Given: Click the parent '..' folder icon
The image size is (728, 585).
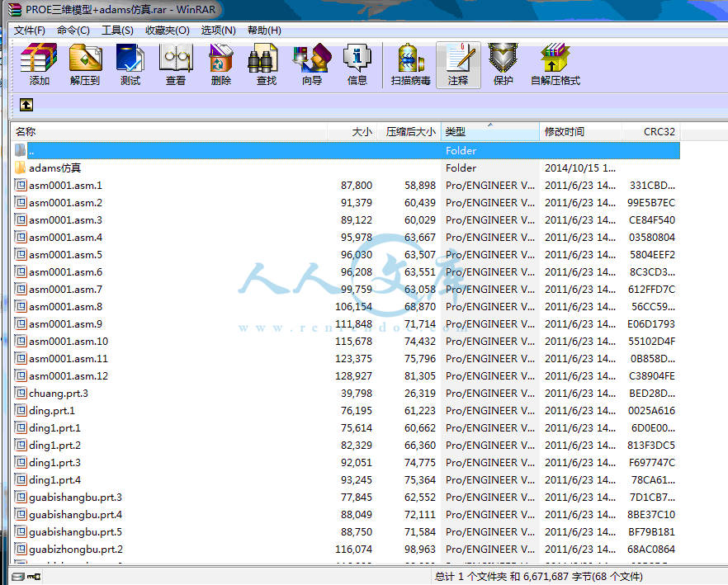Looking at the screenshot, I should [x=20, y=150].
